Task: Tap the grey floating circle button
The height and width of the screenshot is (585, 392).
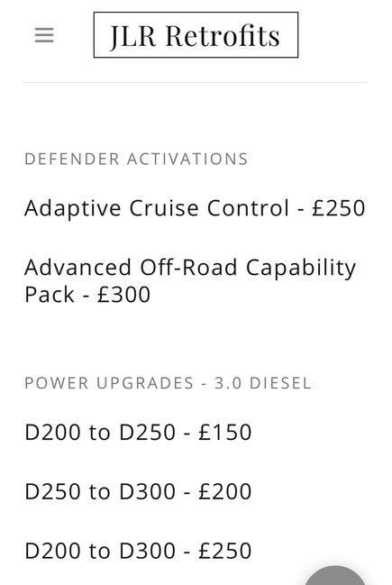Action: pos(335,576)
